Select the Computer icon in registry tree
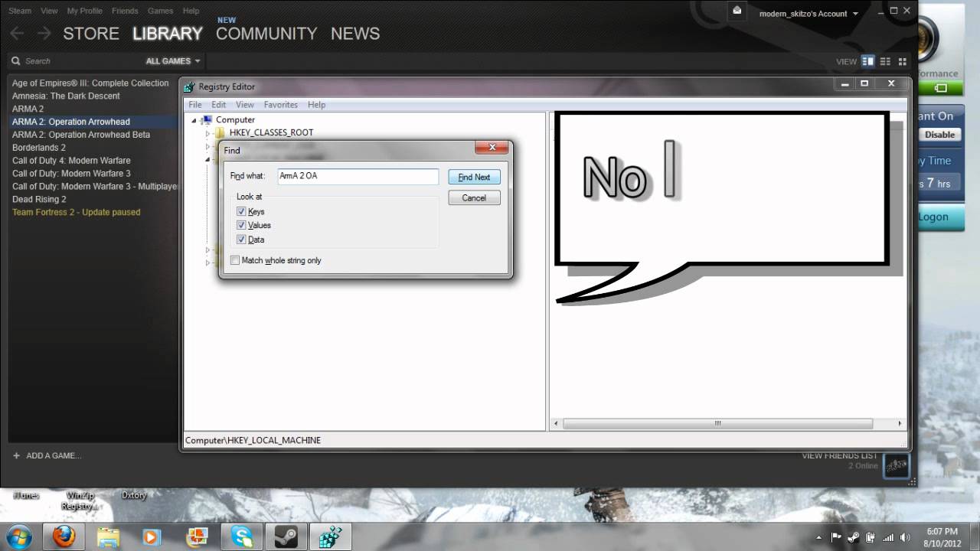The width and height of the screenshot is (980, 551). tap(207, 119)
